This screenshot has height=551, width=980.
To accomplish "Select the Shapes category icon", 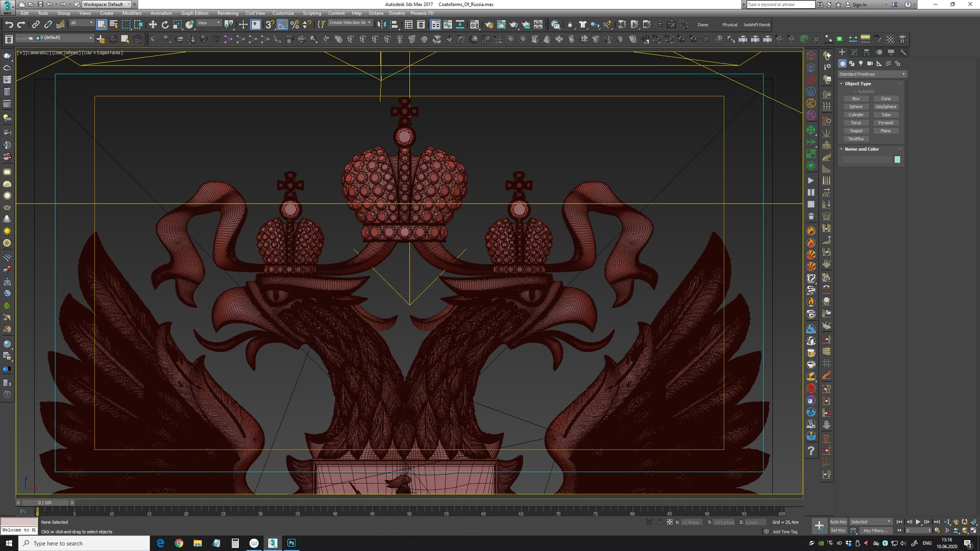I will point(851,64).
